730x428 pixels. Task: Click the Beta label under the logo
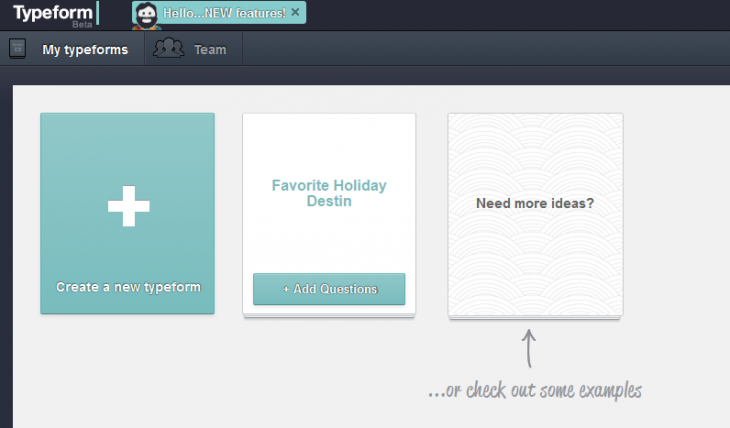(82, 24)
